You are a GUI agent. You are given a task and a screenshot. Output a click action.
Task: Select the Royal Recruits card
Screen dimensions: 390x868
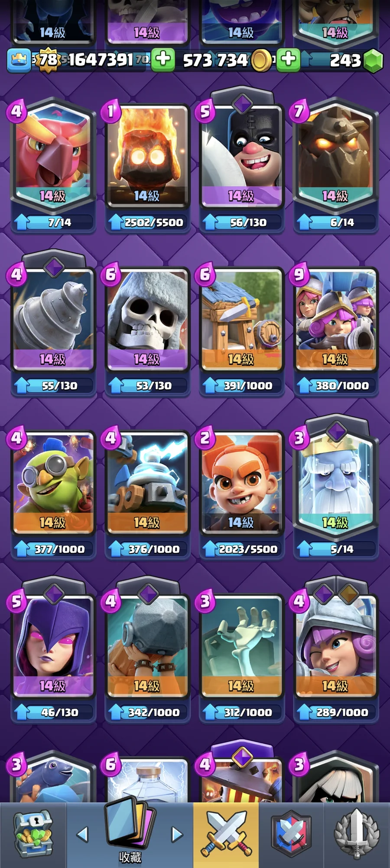[x=335, y=319]
